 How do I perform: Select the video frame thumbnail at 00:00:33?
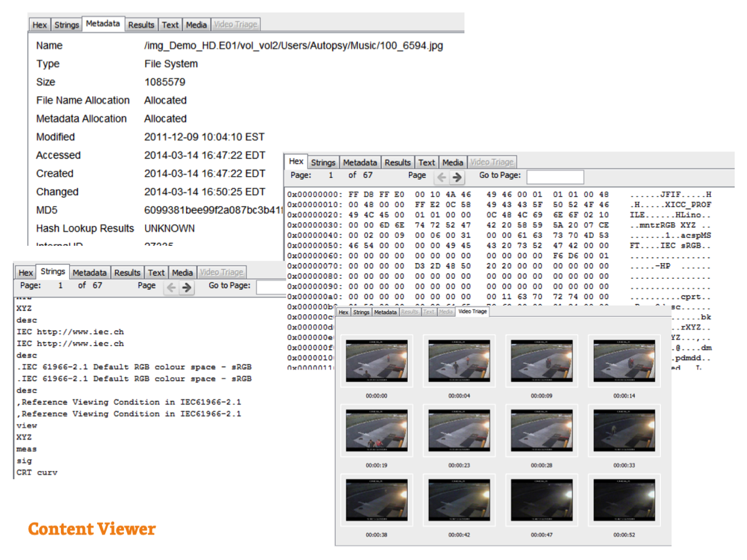[x=624, y=431]
